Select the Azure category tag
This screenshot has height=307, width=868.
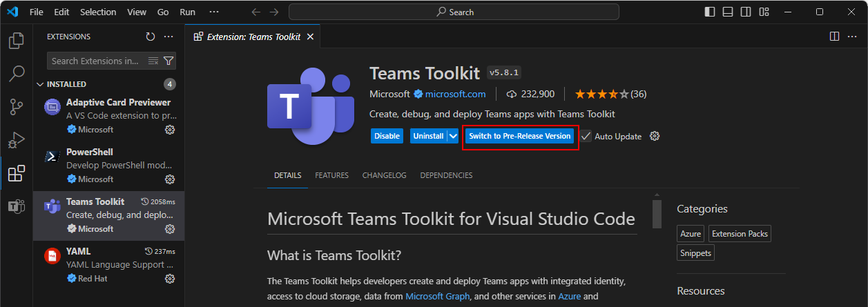click(691, 234)
